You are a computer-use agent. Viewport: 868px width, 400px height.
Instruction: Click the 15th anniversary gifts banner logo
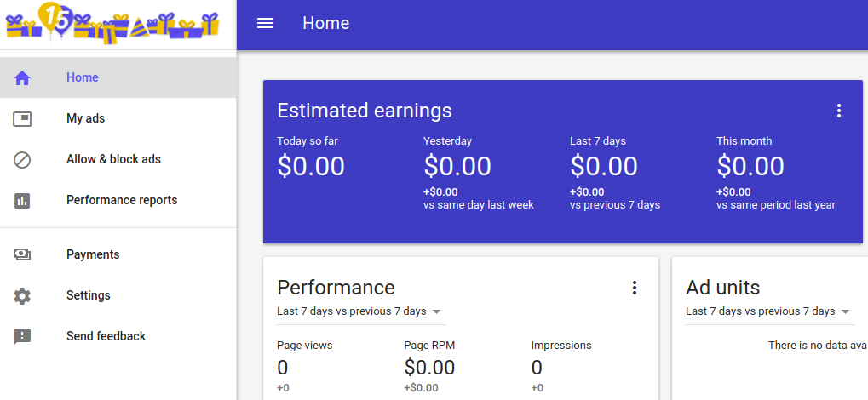click(112, 23)
